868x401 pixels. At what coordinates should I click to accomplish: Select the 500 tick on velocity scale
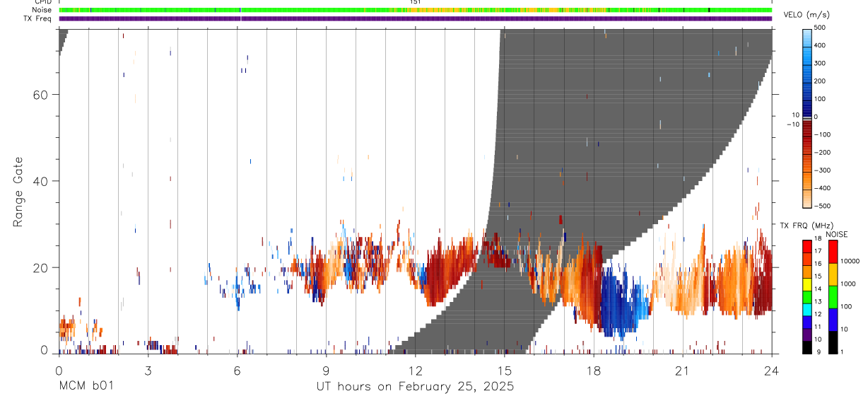pyautogui.click(x=819, y=28)
